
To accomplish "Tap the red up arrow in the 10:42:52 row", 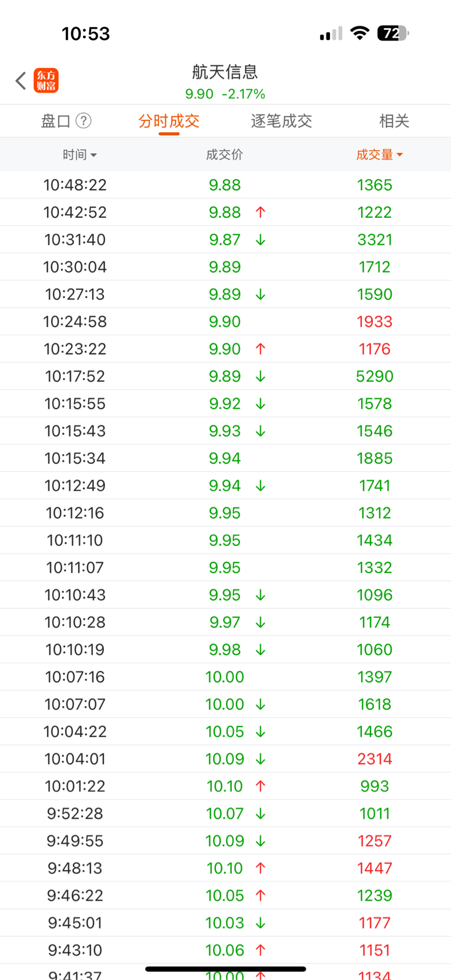I will coord(261,213).
